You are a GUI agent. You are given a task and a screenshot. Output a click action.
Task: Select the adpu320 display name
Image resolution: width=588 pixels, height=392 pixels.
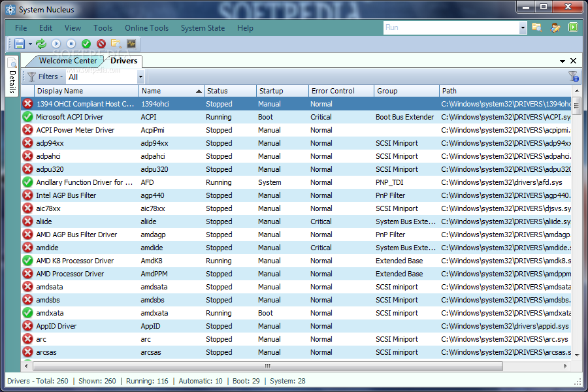point(50,170)
